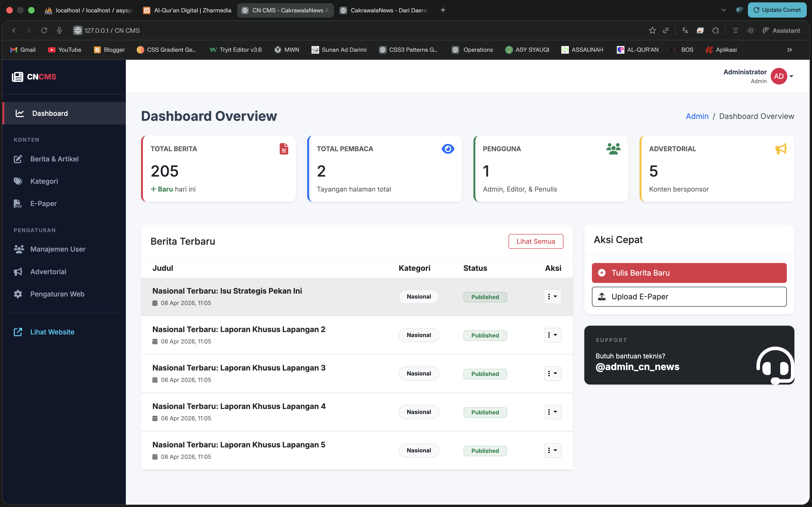Open action dropdown for Laporan Khusus Lapangan 3

[552, 374]
